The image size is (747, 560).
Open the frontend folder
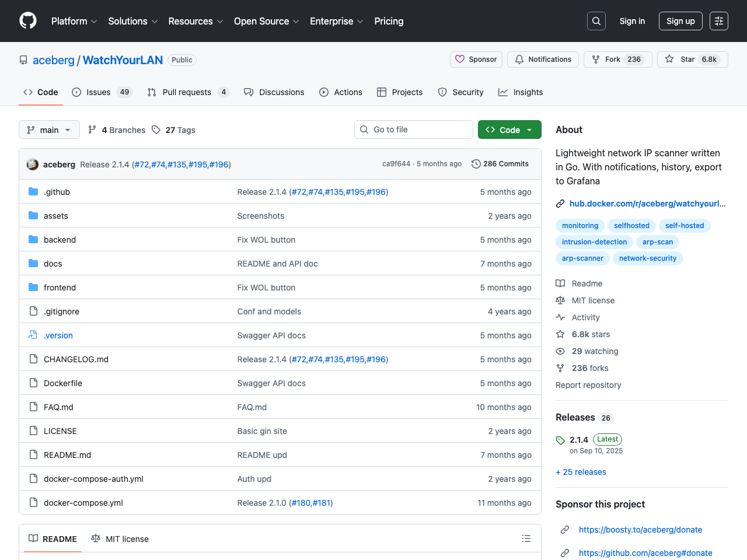(60, 288)
